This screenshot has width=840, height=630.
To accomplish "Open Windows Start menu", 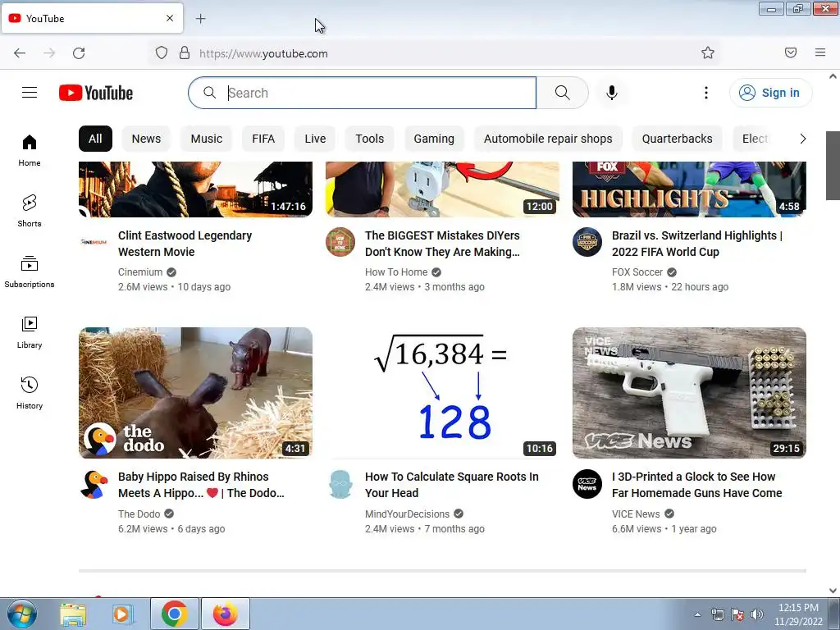I will coord(22,614).
